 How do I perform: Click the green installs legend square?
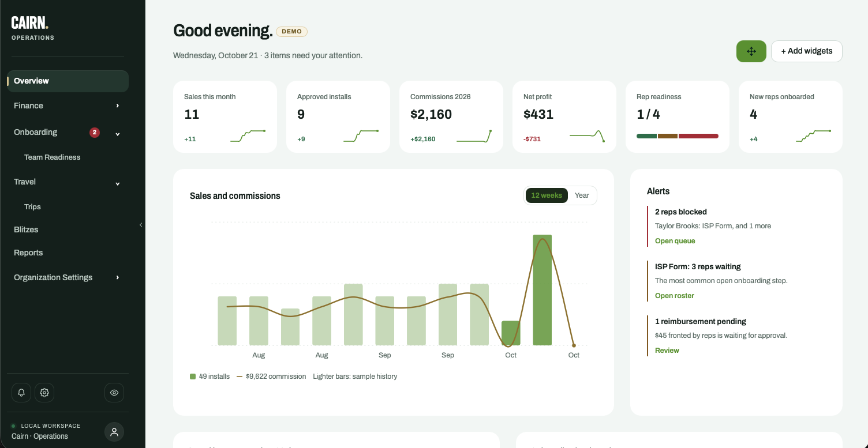pyautogui.click(x=193, y=377)
